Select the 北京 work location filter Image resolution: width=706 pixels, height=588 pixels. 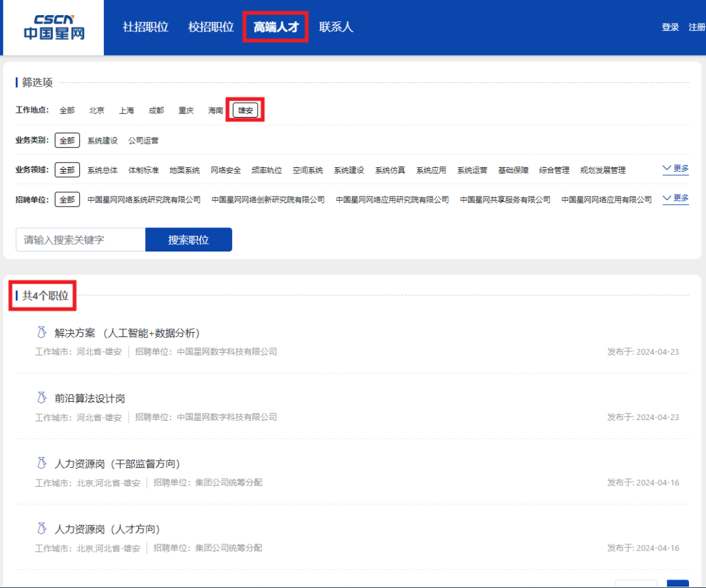96,110
